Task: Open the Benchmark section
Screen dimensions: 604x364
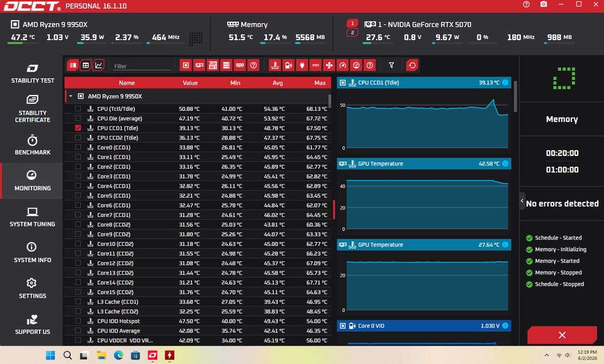Action: (x=32, y=145)
